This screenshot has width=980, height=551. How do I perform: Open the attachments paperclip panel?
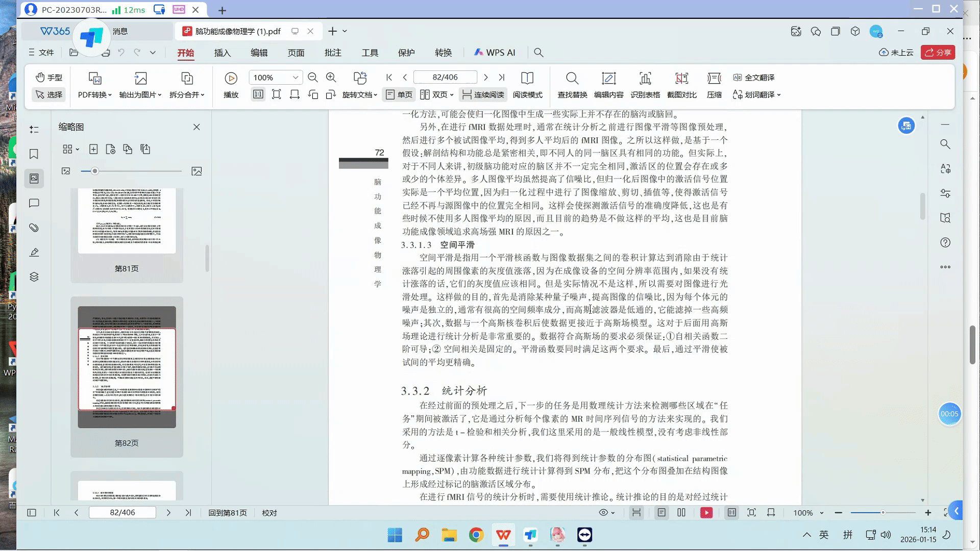pos(34,228)
